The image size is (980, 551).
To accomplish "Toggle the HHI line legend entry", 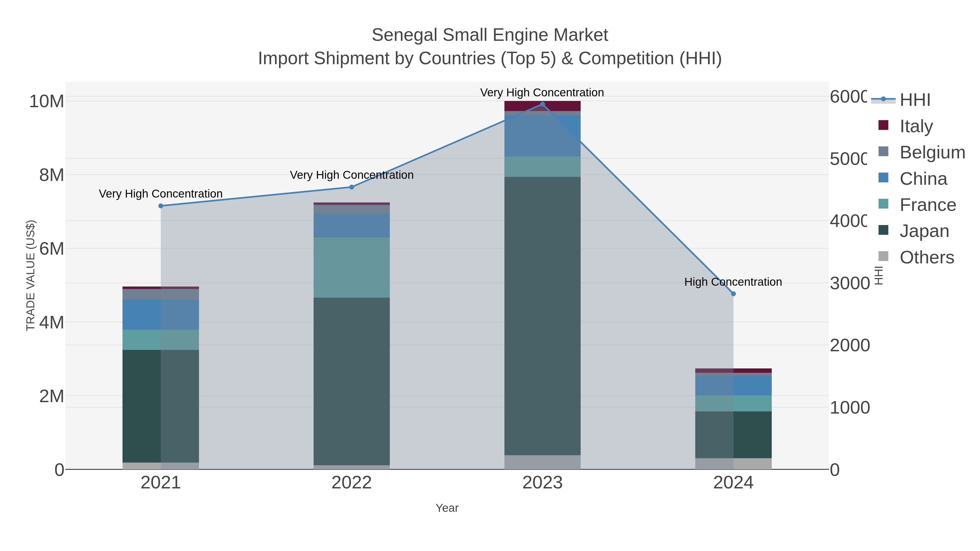I will coord(901,100).
